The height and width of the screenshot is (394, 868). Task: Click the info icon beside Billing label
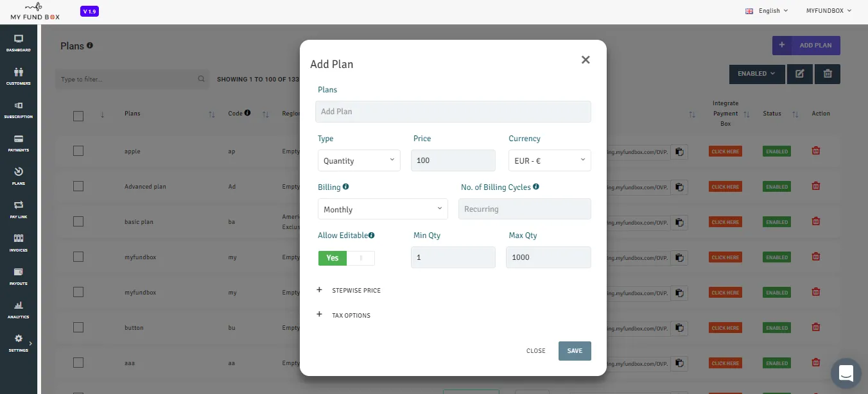pos(346,187)
